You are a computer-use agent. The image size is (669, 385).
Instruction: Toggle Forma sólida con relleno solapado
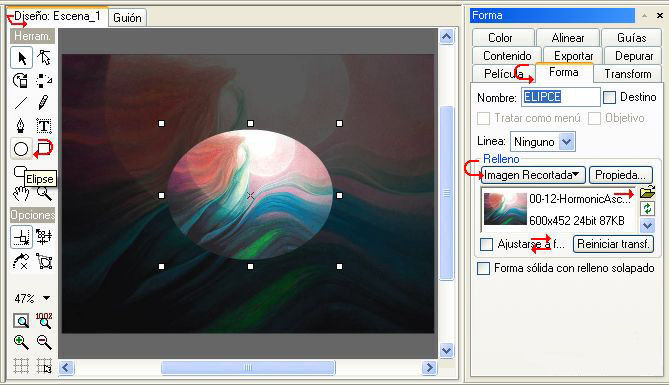tap(483, 268)
